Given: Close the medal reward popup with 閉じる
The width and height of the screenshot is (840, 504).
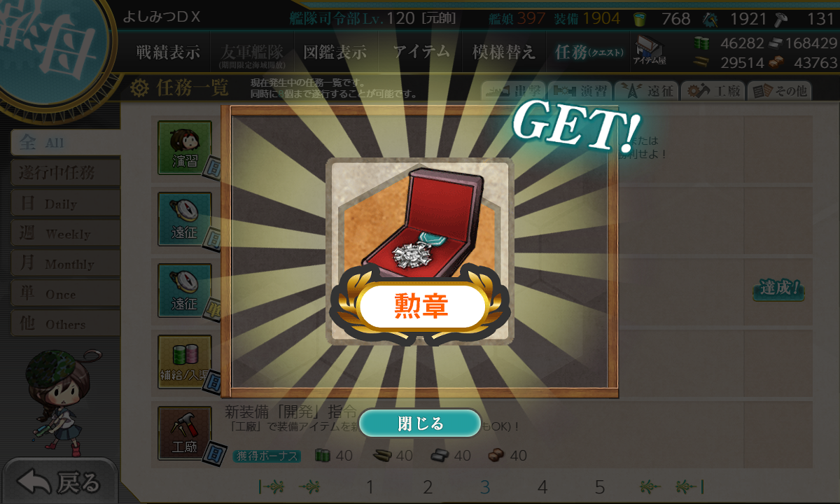Looking at the screenshot, I should click(420, 423).
